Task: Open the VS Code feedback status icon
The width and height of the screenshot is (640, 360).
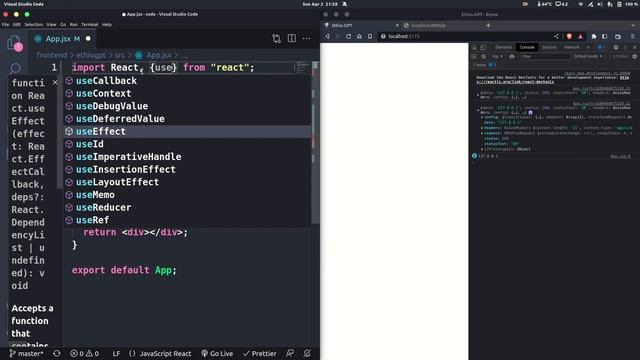Action: point(290,353)
